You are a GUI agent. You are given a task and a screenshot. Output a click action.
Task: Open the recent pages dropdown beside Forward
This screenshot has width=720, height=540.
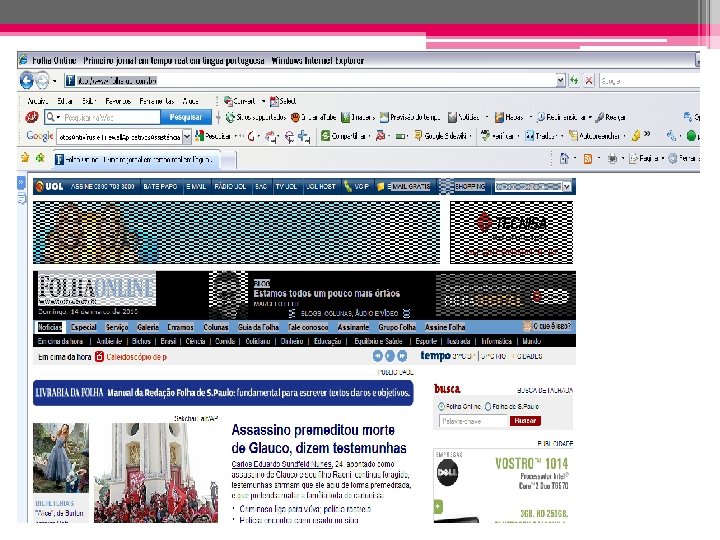click(x=55, y=81)
